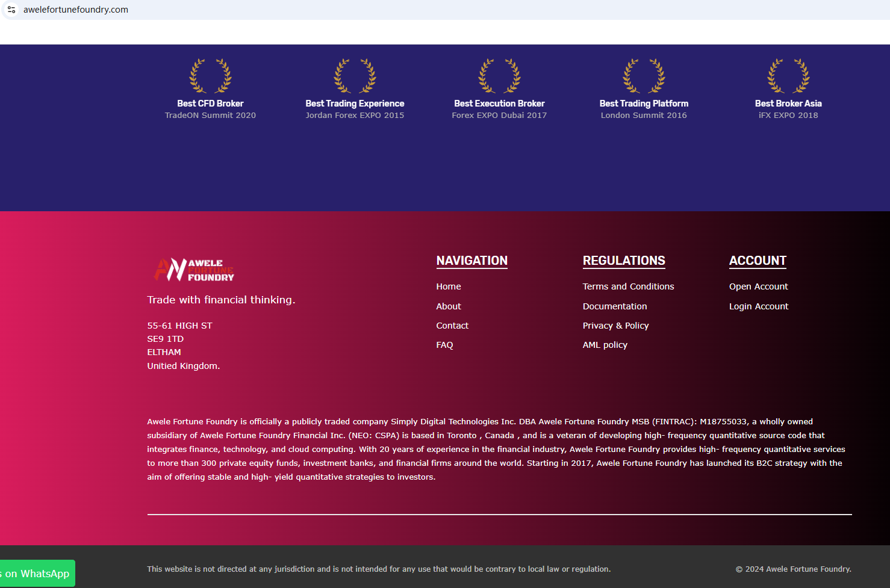Click the site info icon in address bar
The width and height of the screenshot is (890, 588).
point(11,10)
